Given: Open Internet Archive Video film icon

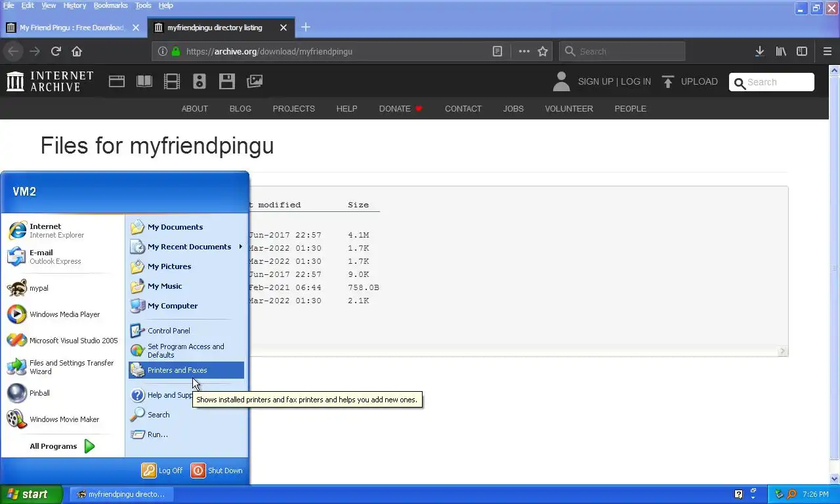Looking at the screenshot, I should 172,81.
